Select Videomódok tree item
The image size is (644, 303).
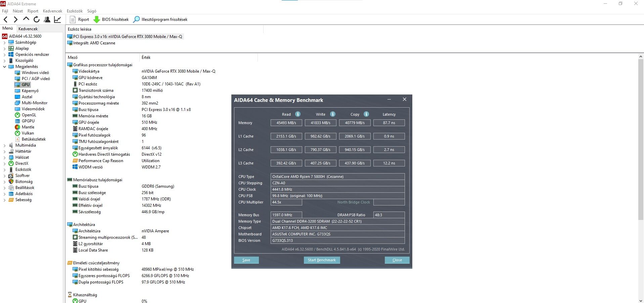[x=30, y=109]
